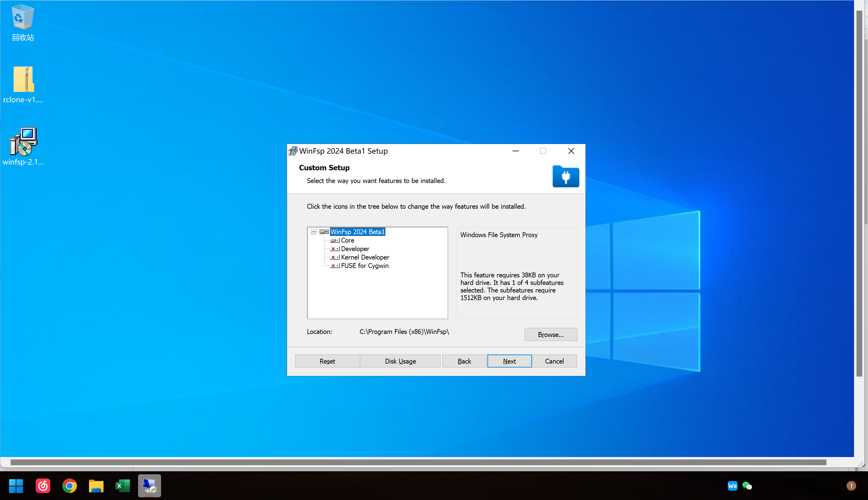
Task: Open File Explorer from the taskbar
Action: point(96,485)
